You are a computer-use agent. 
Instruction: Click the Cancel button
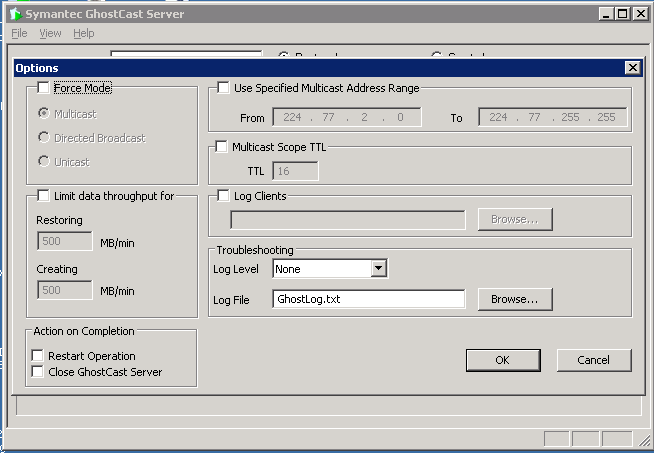pyautogui.click(x=594, y=360)
